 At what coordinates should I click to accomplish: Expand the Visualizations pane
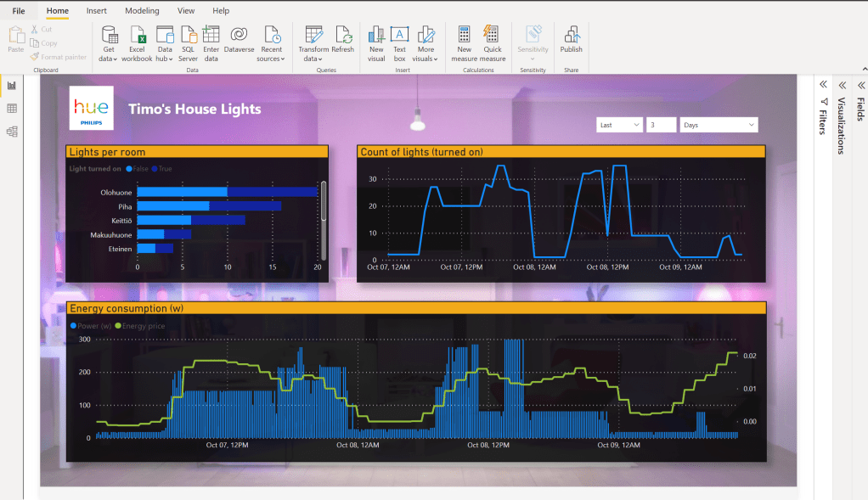[842, 85]
